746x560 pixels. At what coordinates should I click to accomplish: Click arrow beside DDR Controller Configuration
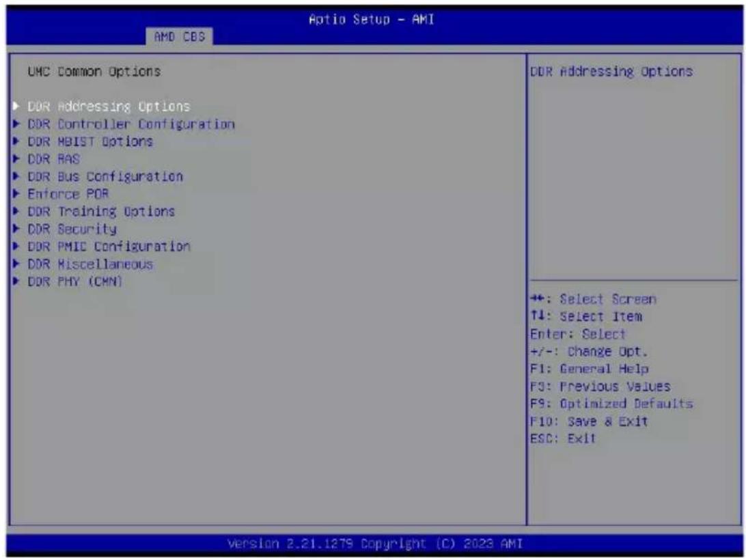(16, 124)
